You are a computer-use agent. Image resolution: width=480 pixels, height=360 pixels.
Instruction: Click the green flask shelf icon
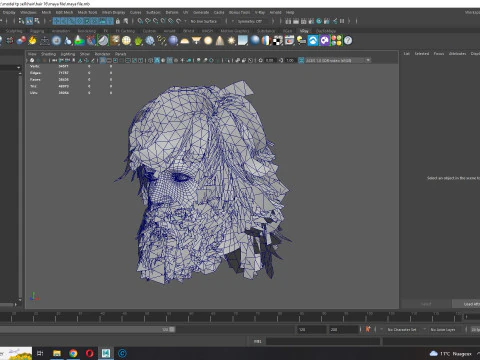(79, 41)
